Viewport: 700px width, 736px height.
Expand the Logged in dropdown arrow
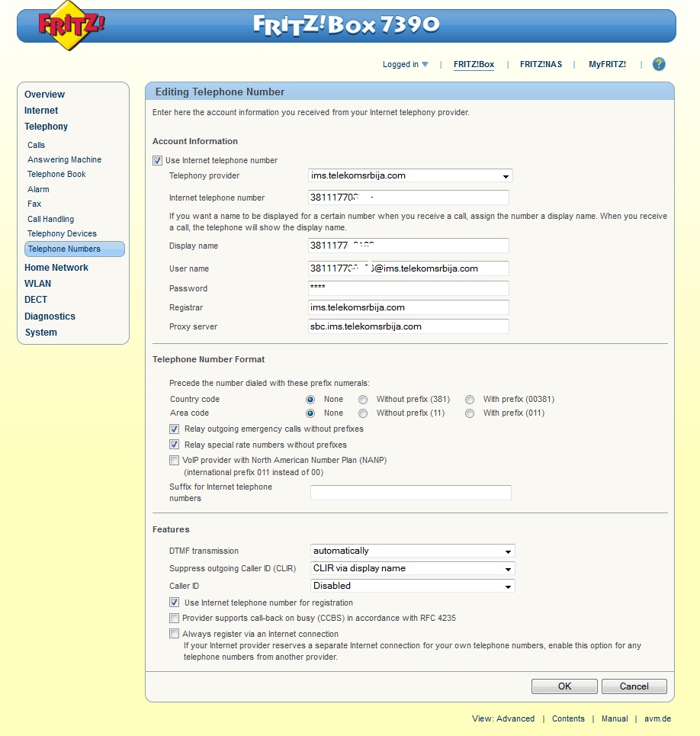[x=425, y=64]
